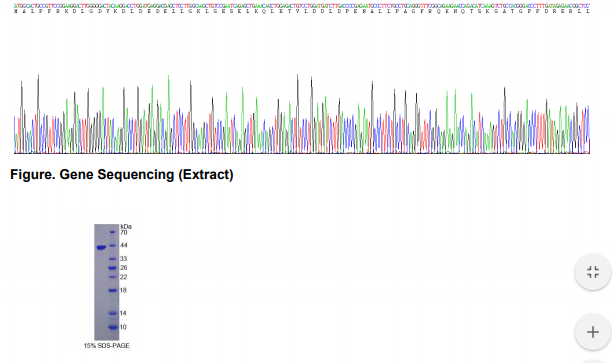
Task: Click the 33 marker label
Action: point(124,259)
